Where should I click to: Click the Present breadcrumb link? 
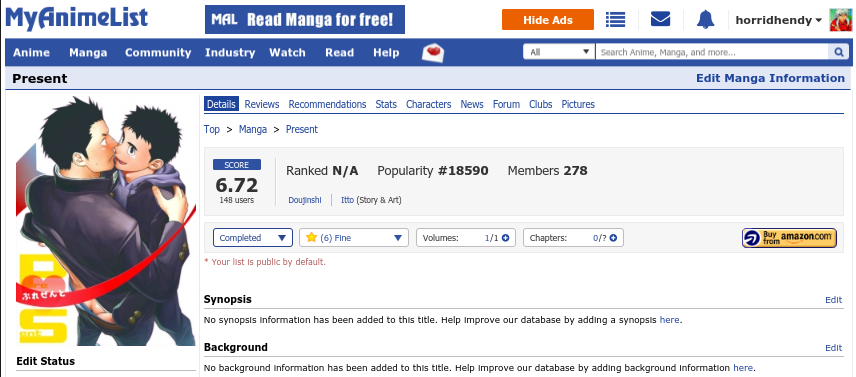[301, 129]
